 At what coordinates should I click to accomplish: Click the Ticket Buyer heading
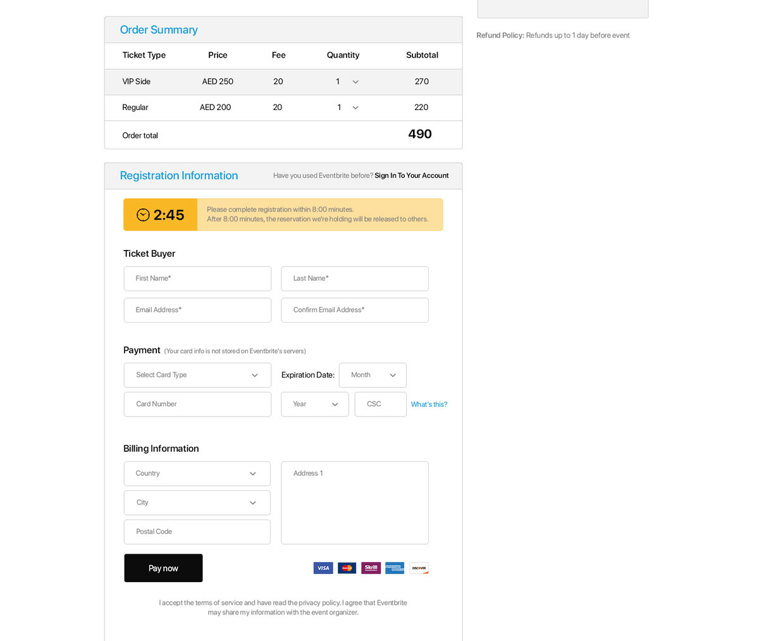[149, 254]
